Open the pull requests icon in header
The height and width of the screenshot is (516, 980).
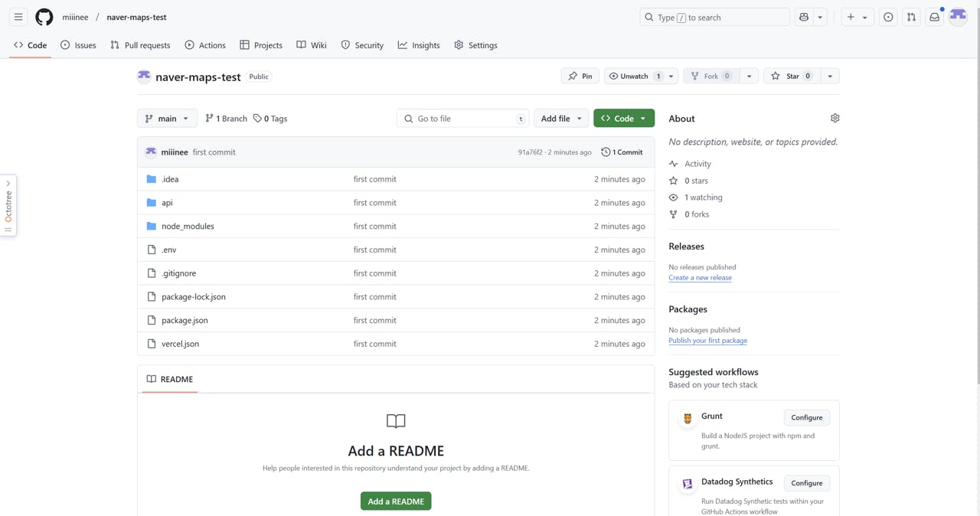tap(911, 17)
